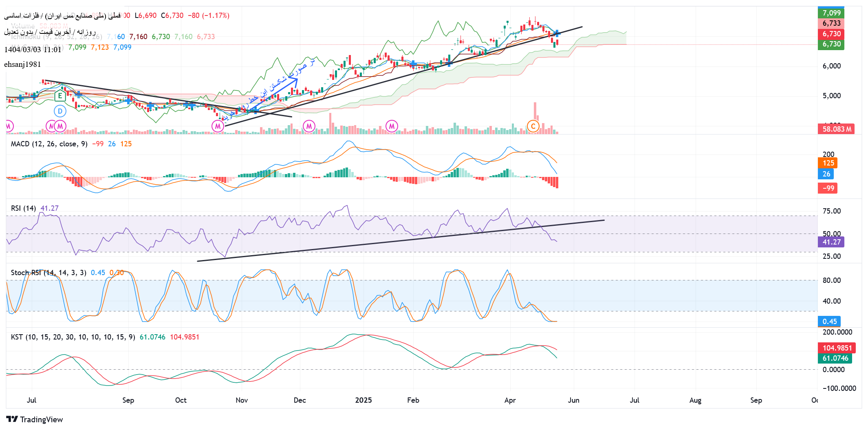Click the blue D dividend marker
Viewport: 868px width, 430px height.
coord(60,111)
